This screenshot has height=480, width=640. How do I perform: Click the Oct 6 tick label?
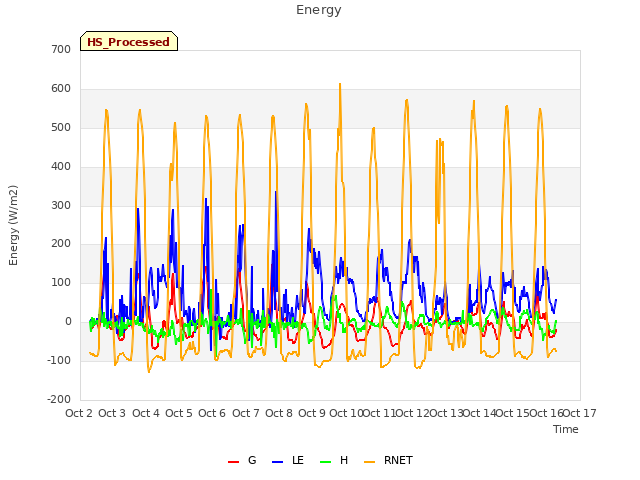pyautogui.click(x=212, y=413)
